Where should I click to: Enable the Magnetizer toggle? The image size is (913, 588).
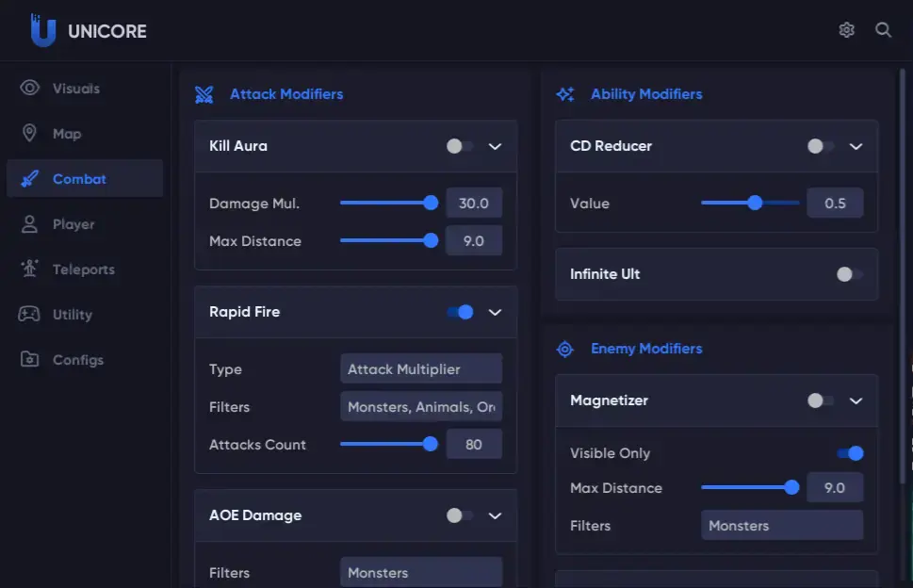[x=821, y=400]
